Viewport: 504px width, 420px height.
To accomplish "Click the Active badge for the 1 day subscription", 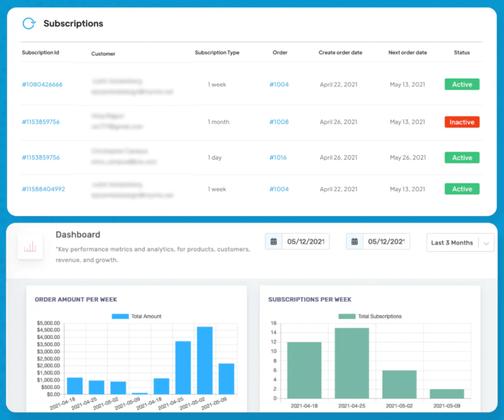I will click(x=462, y=157).
